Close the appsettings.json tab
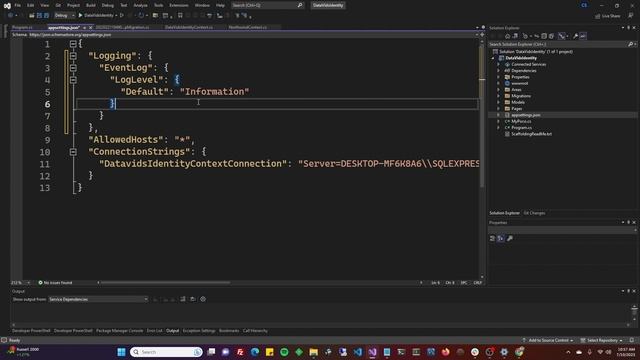Image resolution: width=640 pixels, height=360 pixels. pyautogui.click(x=91, y=27)
